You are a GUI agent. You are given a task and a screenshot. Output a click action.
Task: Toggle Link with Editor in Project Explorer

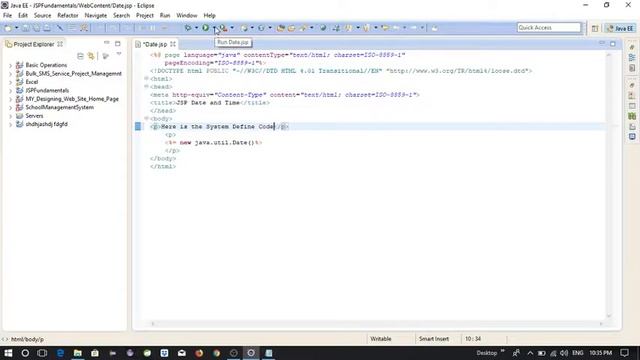(x=91, y=56)
